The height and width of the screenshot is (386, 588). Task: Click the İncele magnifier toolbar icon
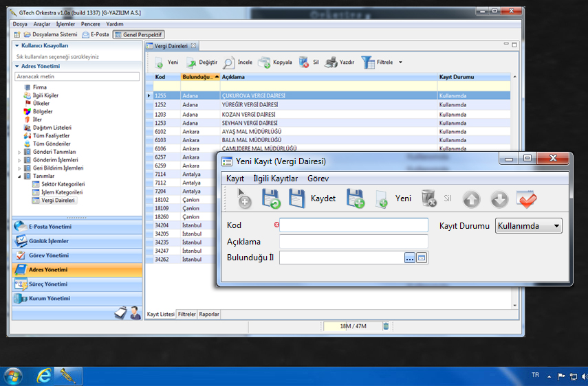click(x=229, y=63)
